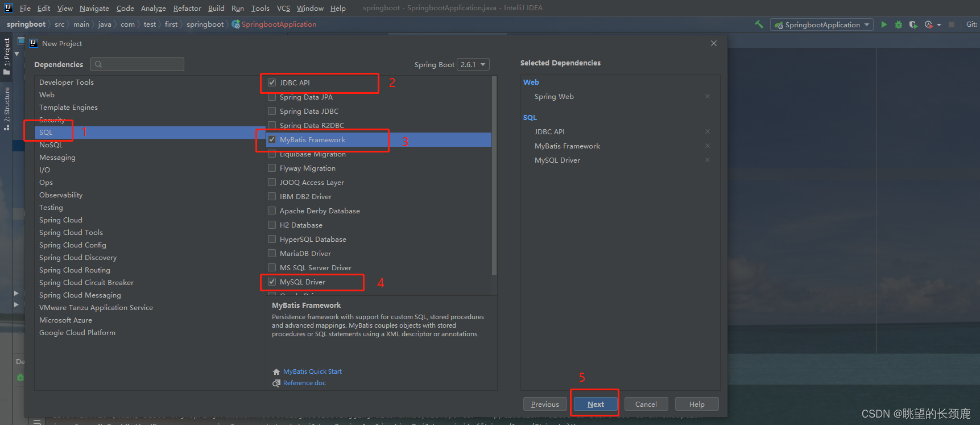Open the Navigate menu
The height and width of the screenshot is (425, 980).
pyautogui.click(x=94, y=8)
